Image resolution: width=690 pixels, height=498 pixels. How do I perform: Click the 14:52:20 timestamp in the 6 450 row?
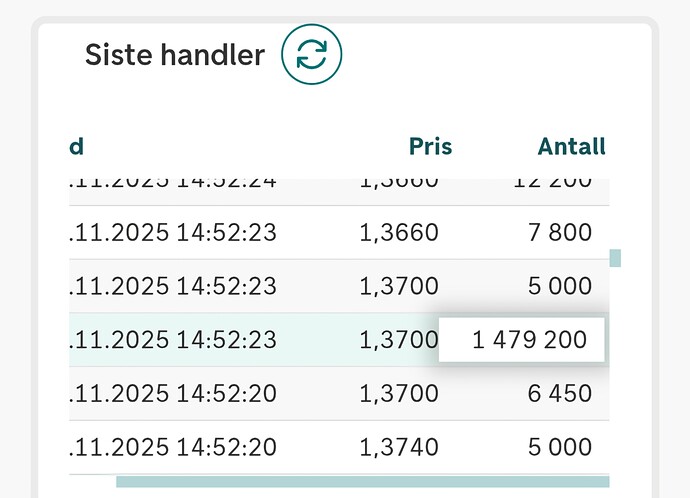[x=173, y=394]
